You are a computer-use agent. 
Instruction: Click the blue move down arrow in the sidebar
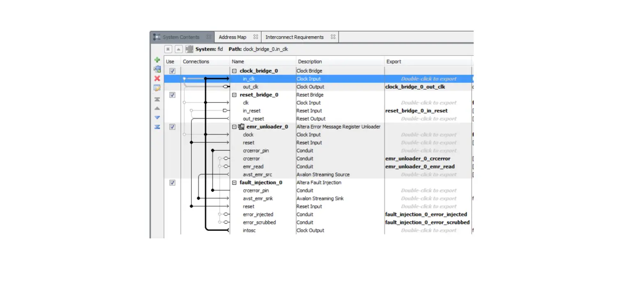click(157, 118)
